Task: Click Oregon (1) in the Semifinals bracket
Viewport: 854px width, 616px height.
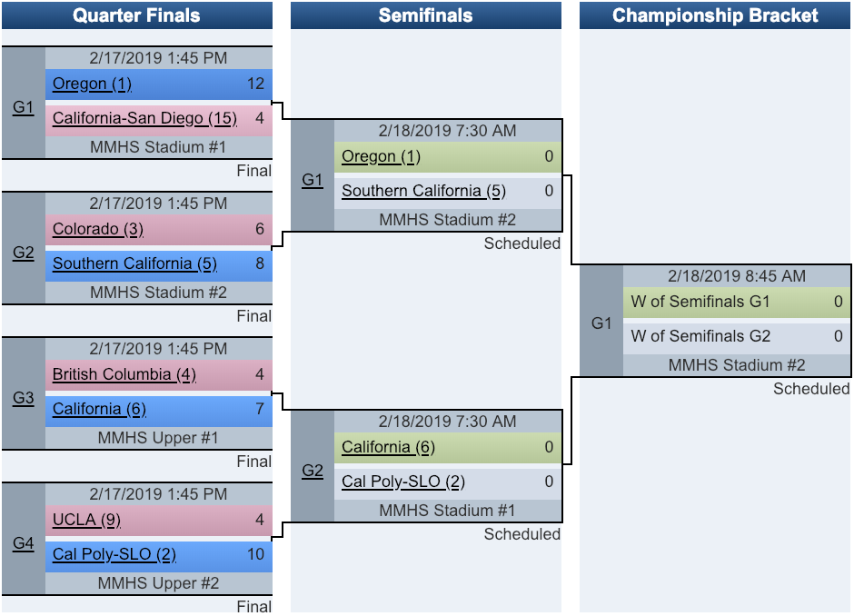Action: 382,157
